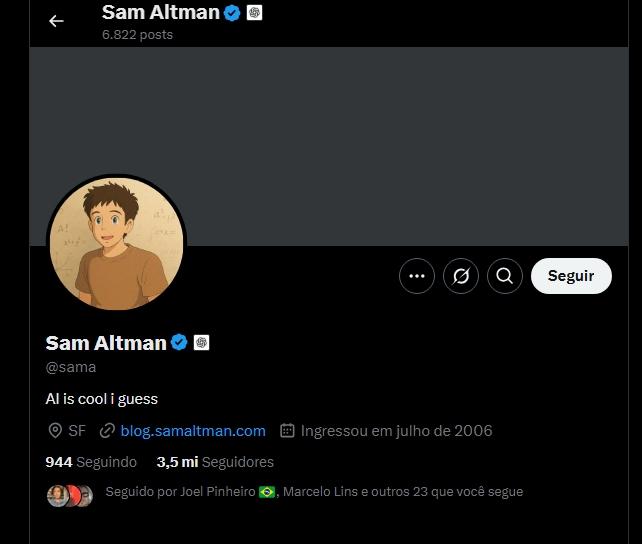This screenshot has height=544, width=642.
Task: Click the OpenAI affiliation badge beside profile name
Action: pos(201,343)
